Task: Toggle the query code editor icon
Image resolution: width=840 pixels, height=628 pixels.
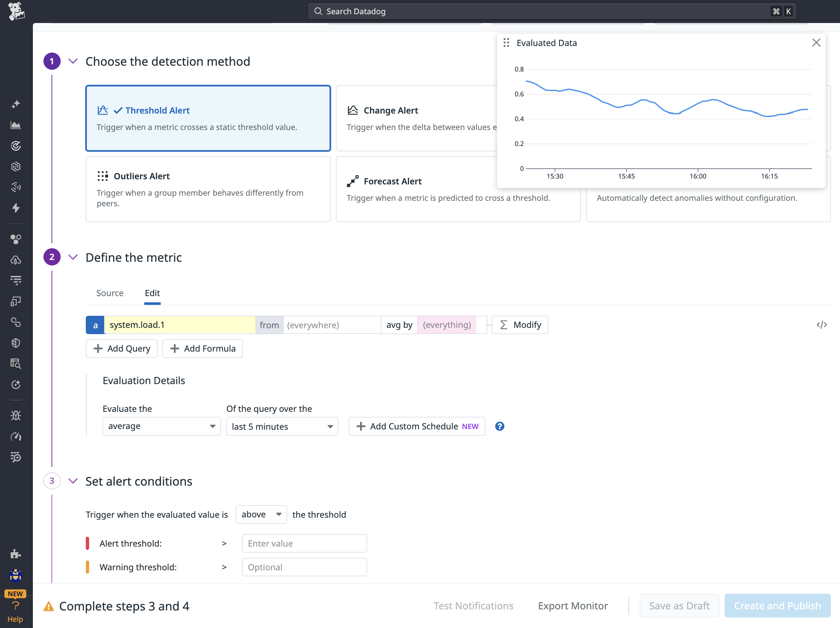Action: (822, 325)
